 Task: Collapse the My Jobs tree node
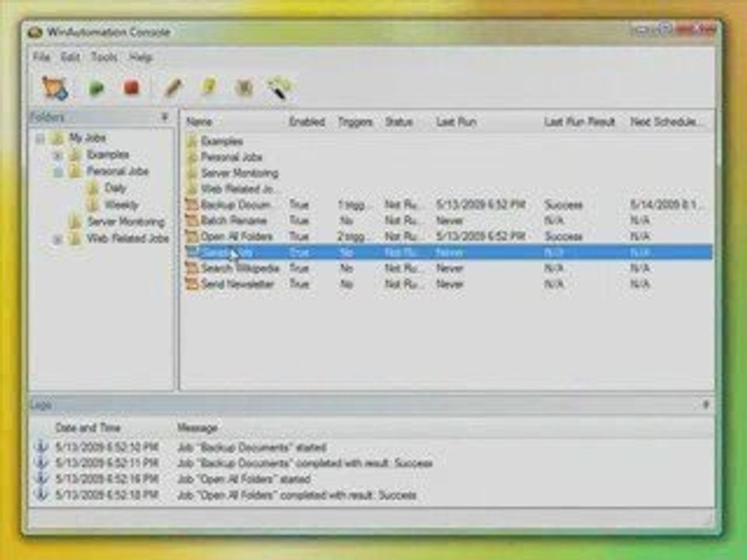(40, 138)
